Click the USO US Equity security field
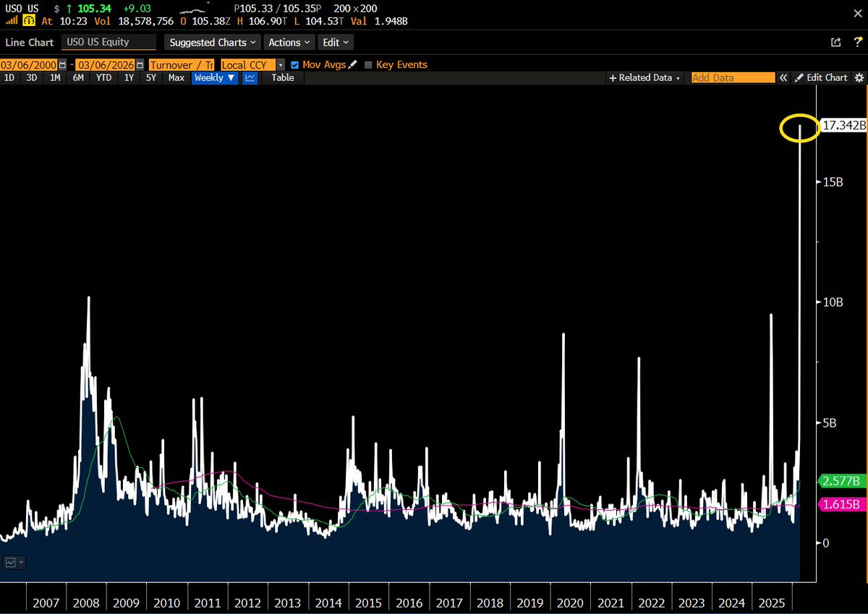868x614 pixels. coord(109,43)
